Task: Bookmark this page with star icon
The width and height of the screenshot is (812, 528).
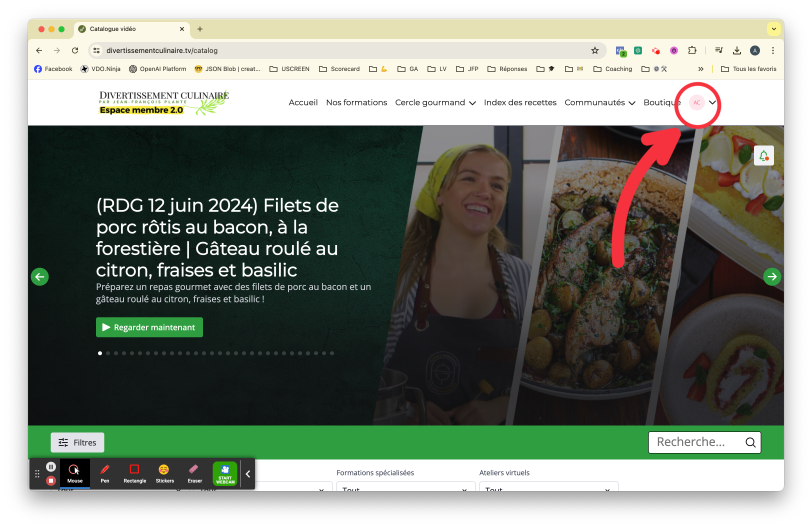Action: coord(594,50)
